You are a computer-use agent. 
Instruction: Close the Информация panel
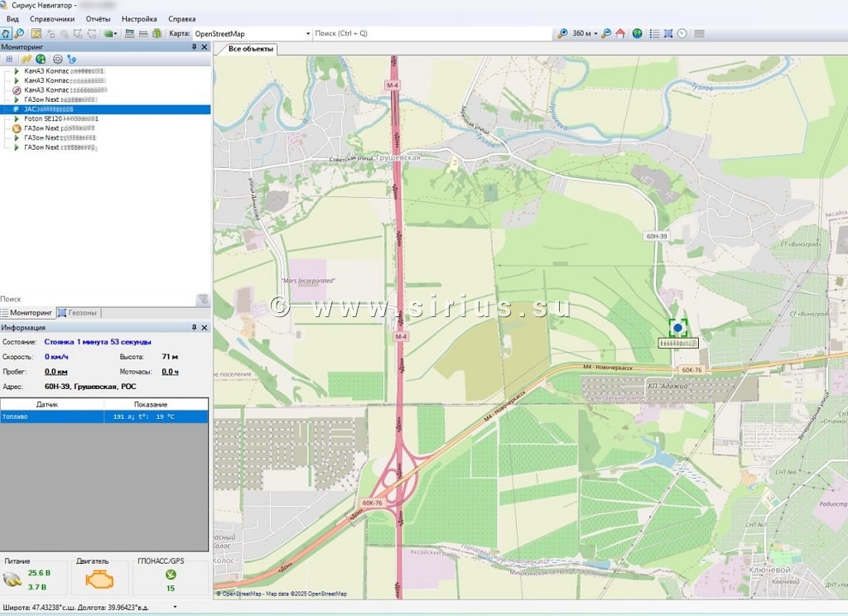[x=205, y=328]
